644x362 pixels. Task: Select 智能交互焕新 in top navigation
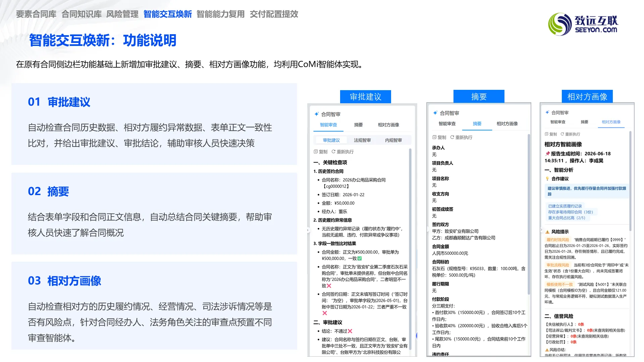click(x=168, y=14)
